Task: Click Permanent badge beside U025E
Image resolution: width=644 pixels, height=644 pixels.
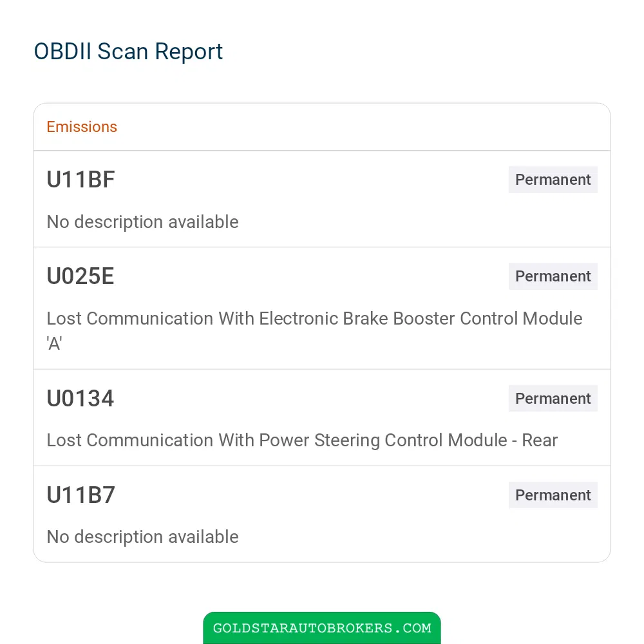Action: point(553,276)
